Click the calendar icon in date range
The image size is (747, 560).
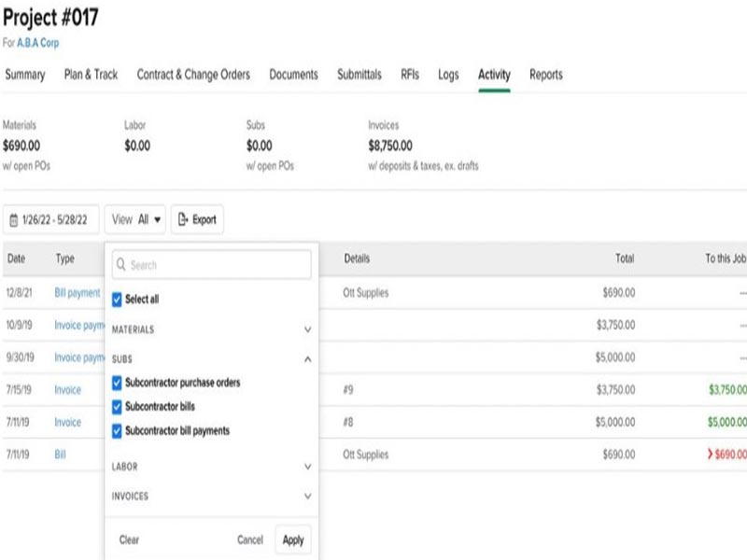[x=14, y=220]
